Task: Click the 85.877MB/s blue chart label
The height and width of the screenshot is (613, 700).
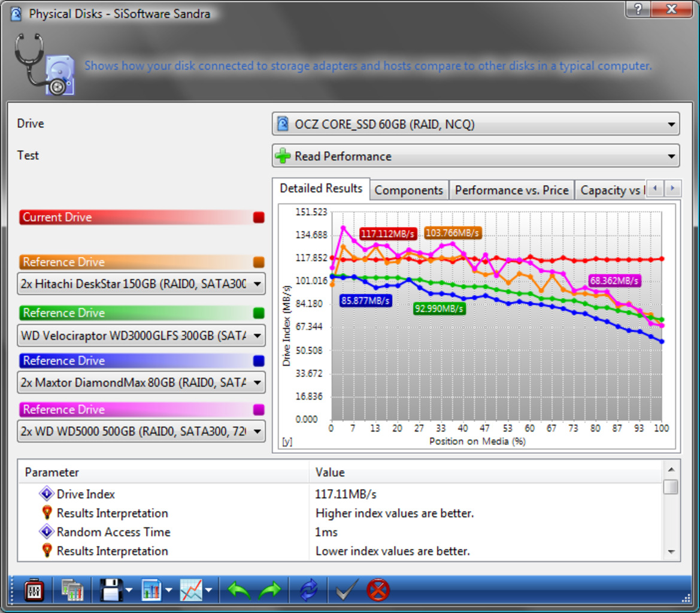Action: pos(366,301)
